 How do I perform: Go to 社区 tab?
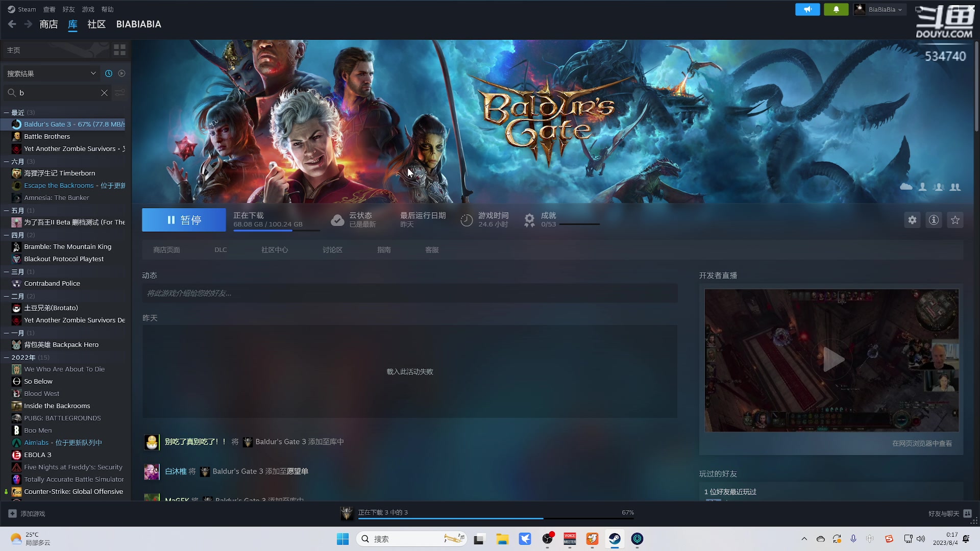(x=96, y=24)
